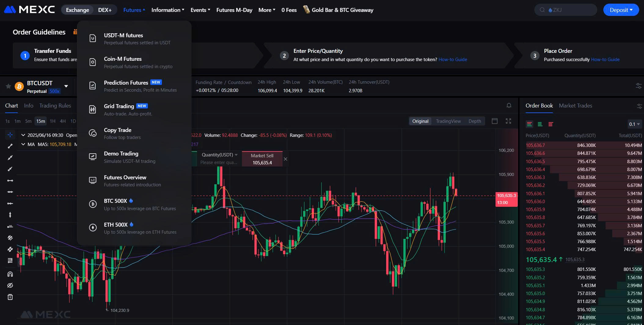This screenshot has height=325, width=644.
Task: Select the Exchange mode tab
Action: tap(77, 10)
